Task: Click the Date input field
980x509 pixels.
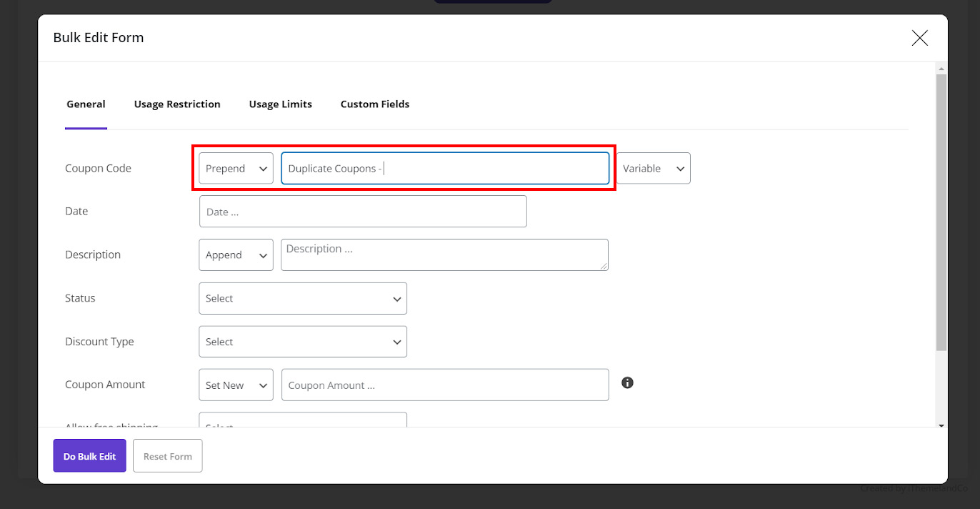Action: 363,212
